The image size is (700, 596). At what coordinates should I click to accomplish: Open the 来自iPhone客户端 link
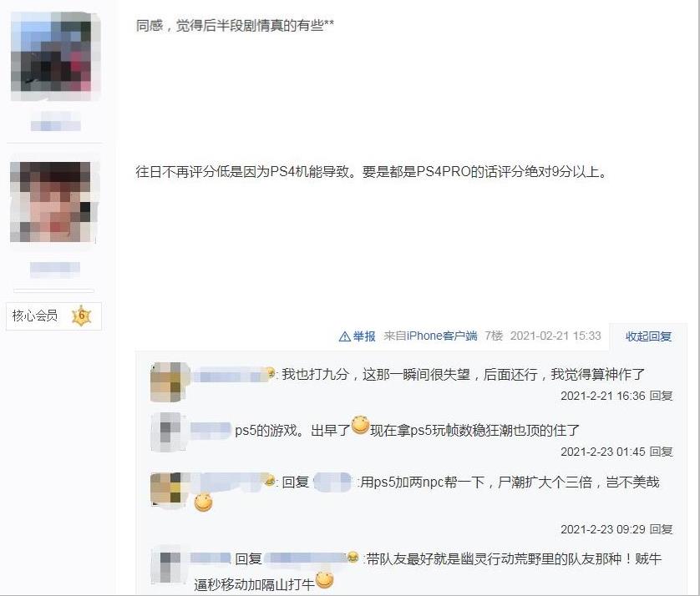coord(430,336)
